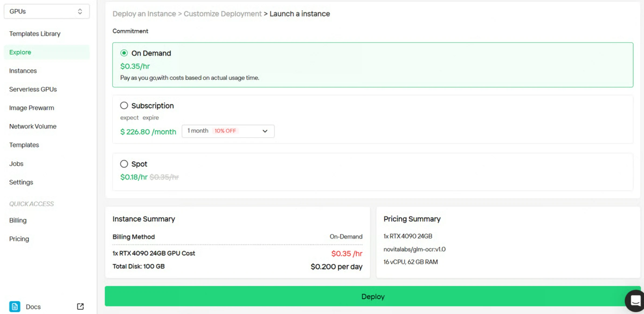Click the $0.18/hr Spot price

(134, 177)
